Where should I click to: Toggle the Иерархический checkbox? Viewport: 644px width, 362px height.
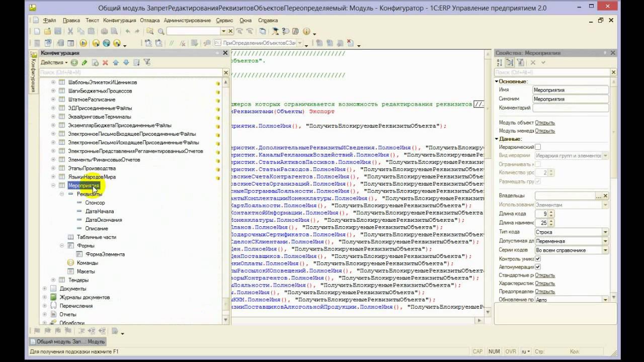click(x=538, y=147)
